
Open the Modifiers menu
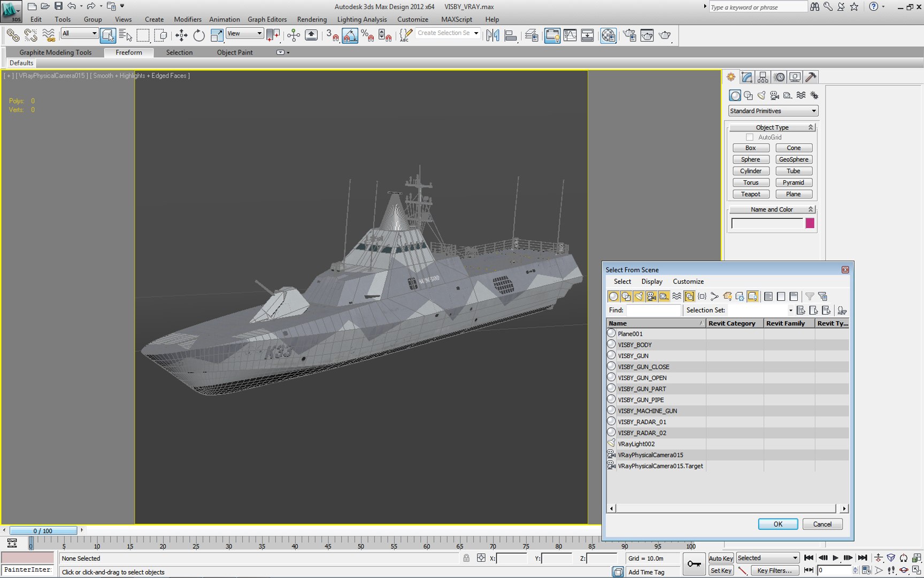(x=188, y=19)
